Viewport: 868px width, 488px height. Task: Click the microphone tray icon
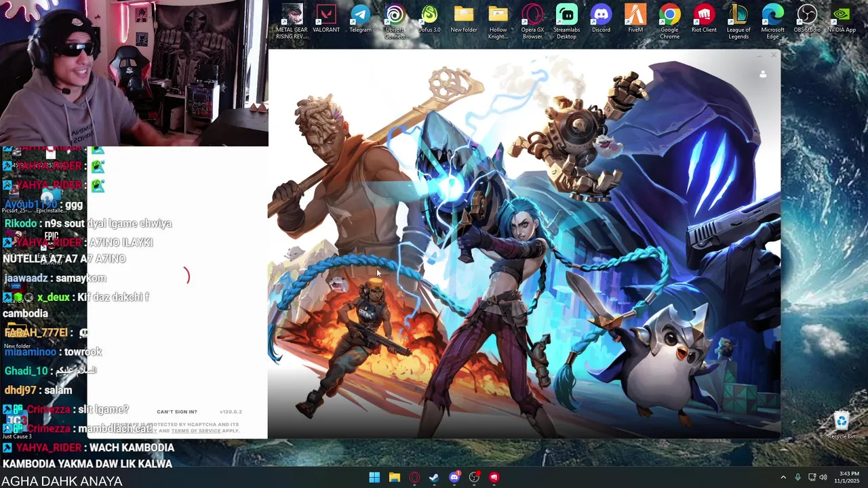[797, 477]
